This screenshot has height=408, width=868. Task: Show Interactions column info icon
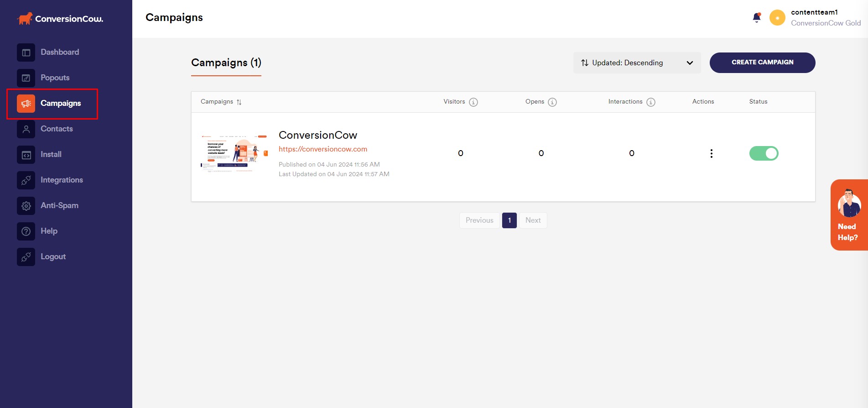pyautogui.click(x=651, y=102)
